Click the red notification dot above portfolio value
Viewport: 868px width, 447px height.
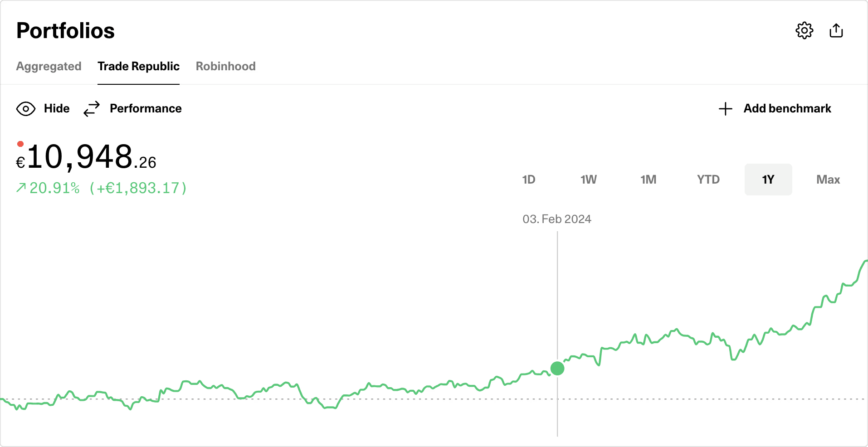click(20, 143)
